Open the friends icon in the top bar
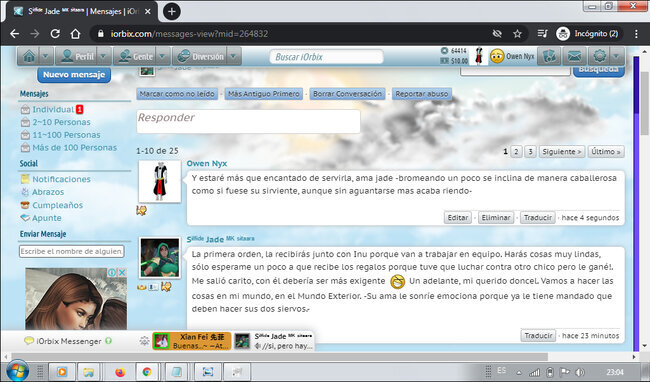Screen dimensions: 650x382 (x=549, y=56)
